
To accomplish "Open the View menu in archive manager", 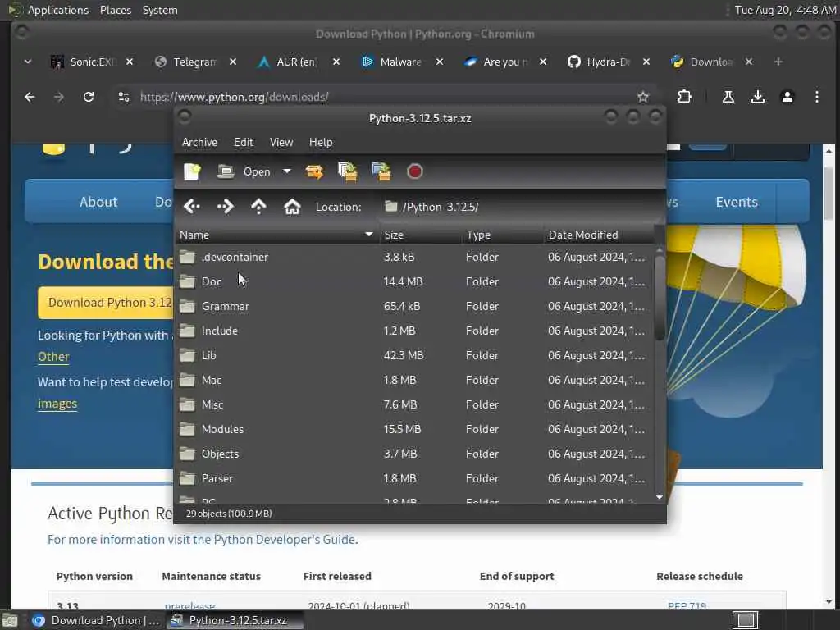I will (281, 142).
